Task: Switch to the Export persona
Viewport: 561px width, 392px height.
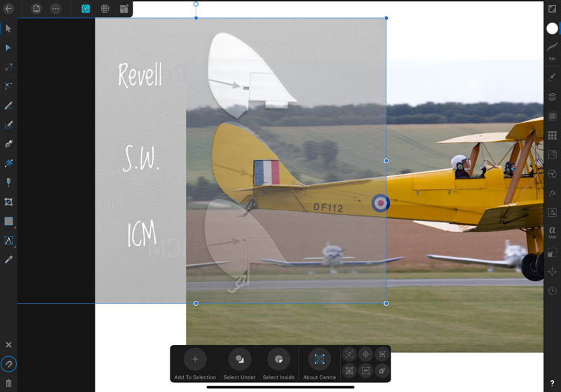Action: 124,8
